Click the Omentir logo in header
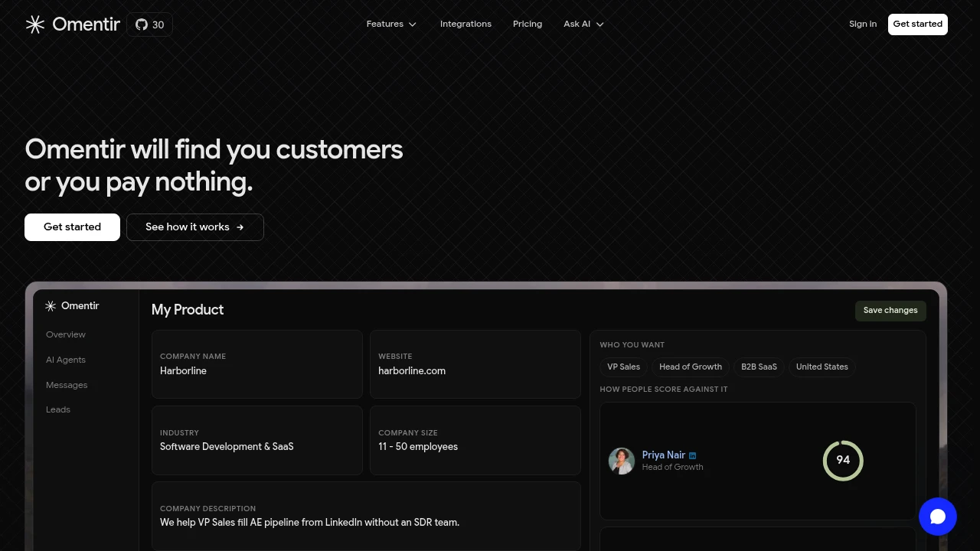This screenshot has height=551, width=980. [73, 24]
